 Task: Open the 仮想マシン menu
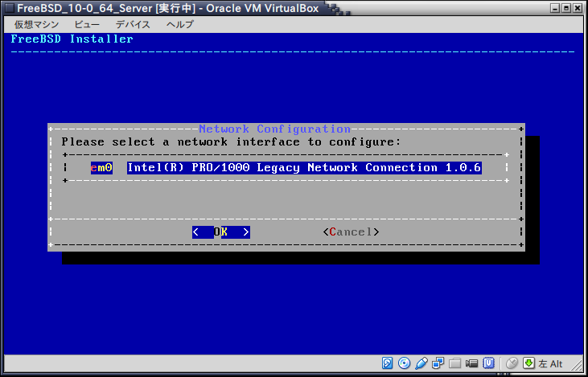pos(36,24)
